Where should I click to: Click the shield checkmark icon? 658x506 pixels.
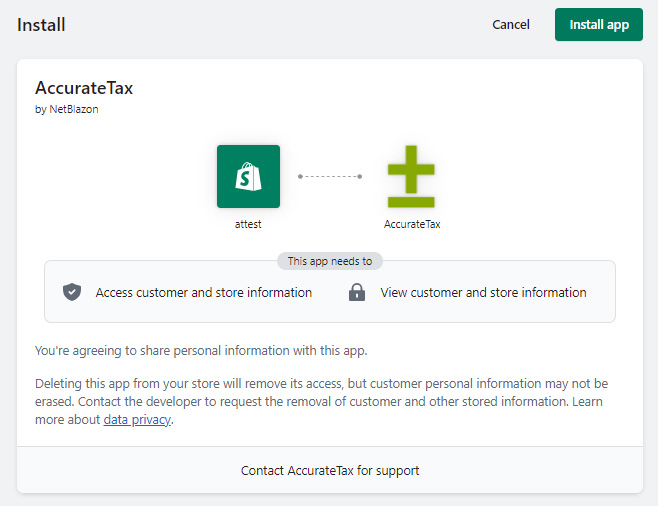tap(72, 293)
